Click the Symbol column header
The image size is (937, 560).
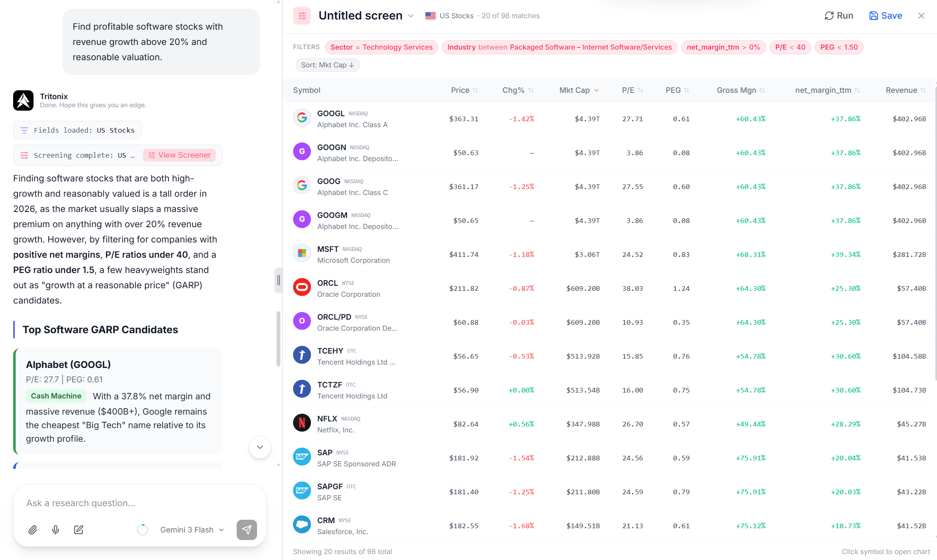point(307,90)
